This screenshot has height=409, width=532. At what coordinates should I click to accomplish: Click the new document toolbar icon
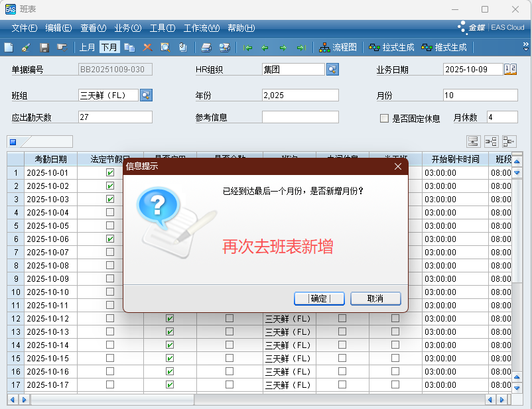tap(8, 47)
